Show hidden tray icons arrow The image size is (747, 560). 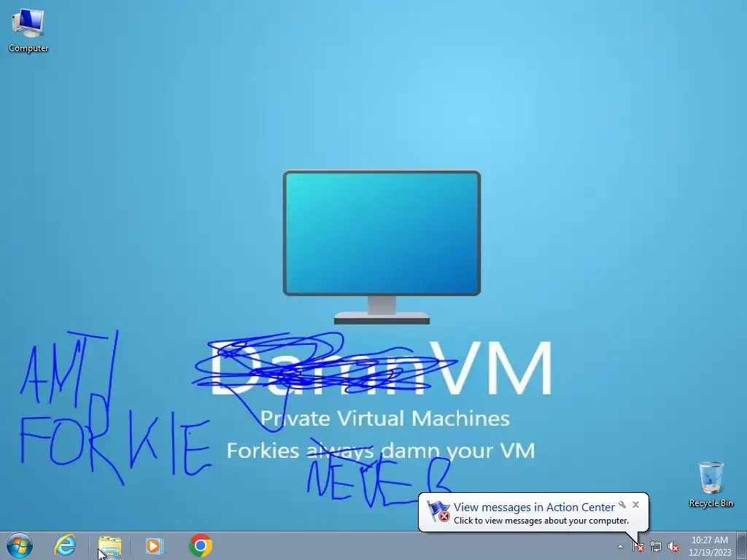tap(620, 546)
